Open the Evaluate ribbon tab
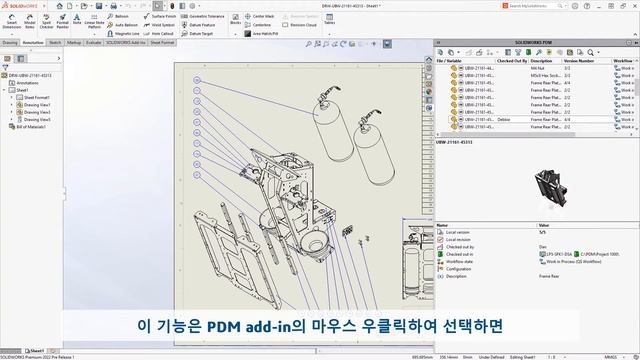The image size is (640, 360). [x=93, y=42]
